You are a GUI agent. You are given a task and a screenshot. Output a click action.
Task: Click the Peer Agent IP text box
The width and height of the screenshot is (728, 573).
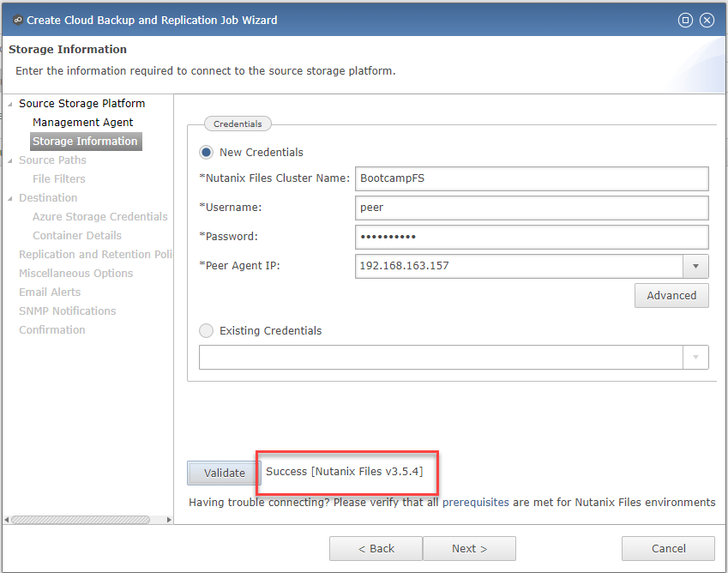[x=519, y=266]
